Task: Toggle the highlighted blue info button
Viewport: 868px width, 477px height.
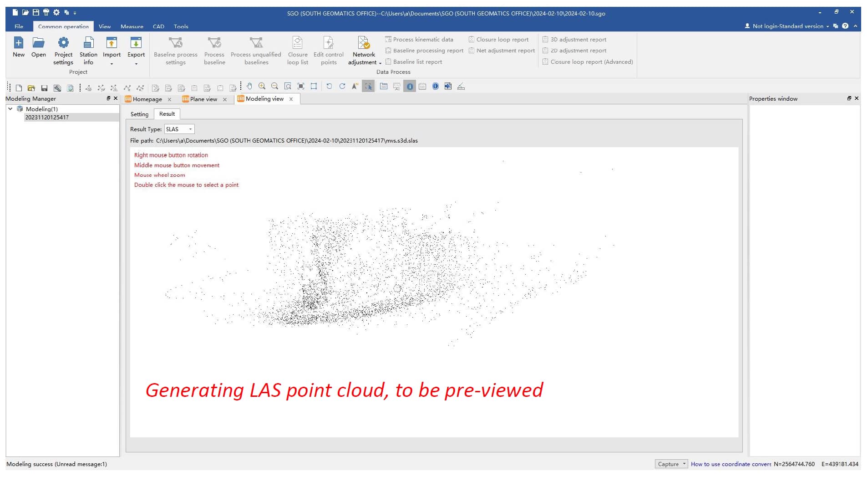Action: click(x=410, y=87)
